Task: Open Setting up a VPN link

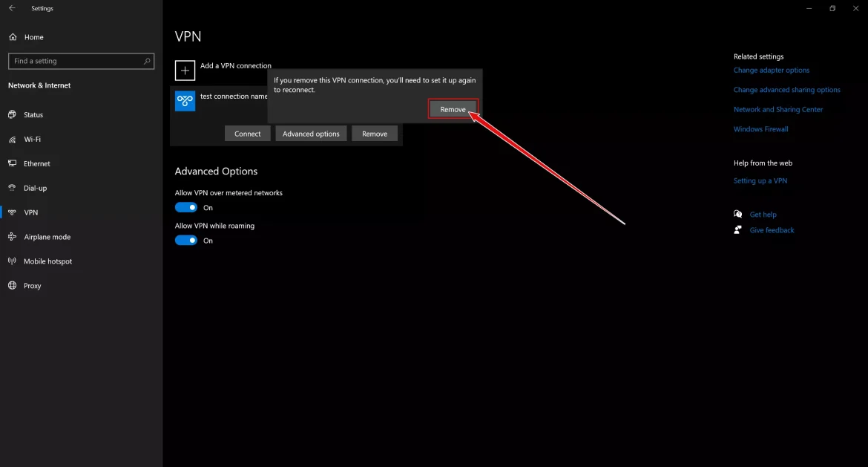Action: pyautogui.click(x=760, y=180)
